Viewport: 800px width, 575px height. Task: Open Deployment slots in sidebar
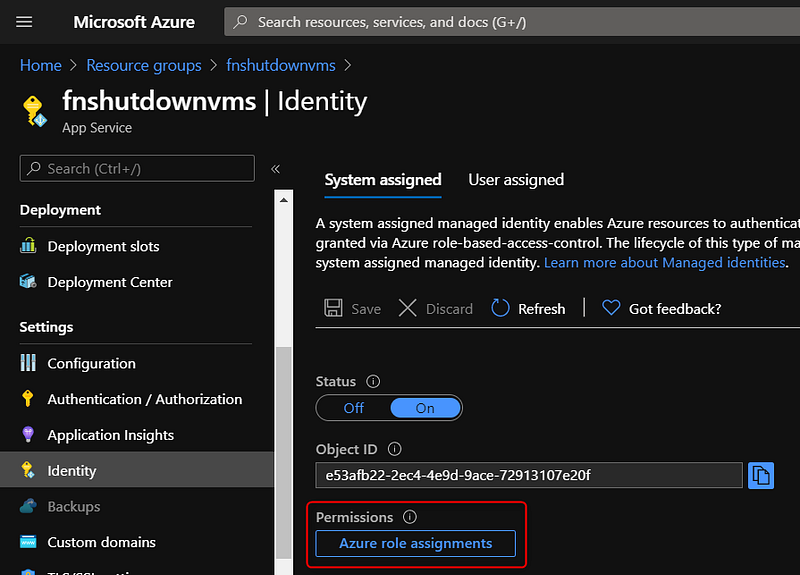[x=103, y=246]
